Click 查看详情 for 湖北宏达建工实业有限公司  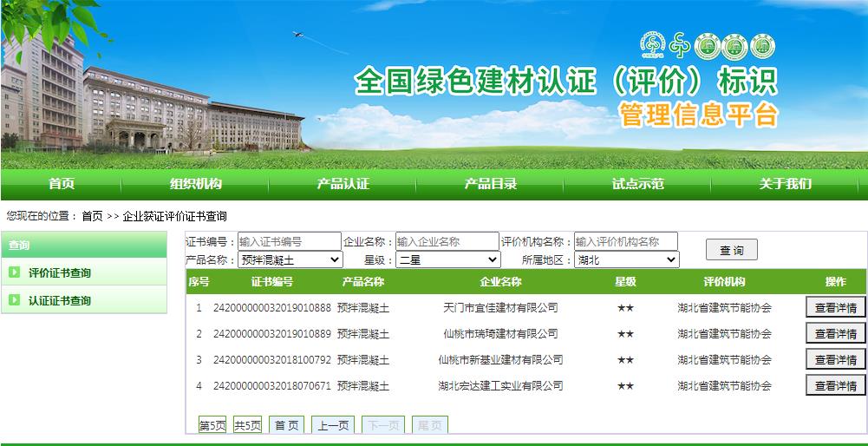tap(835, 385)
